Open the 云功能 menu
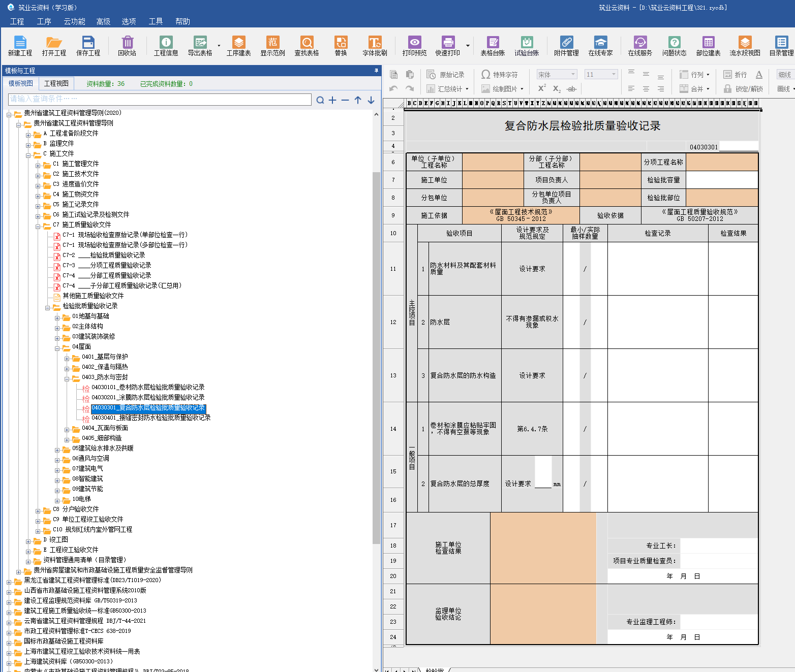Viewport: 795px width, 672px height. click(74, 21)
